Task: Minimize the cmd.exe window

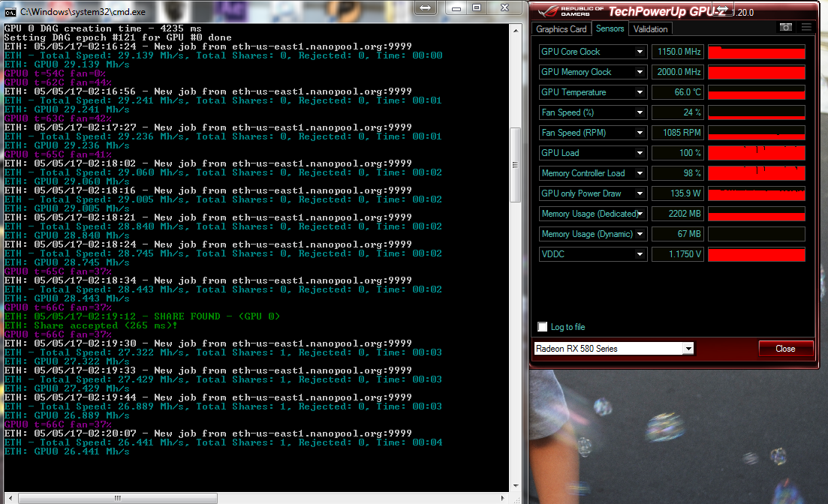Action: click(x=456, y=8)
